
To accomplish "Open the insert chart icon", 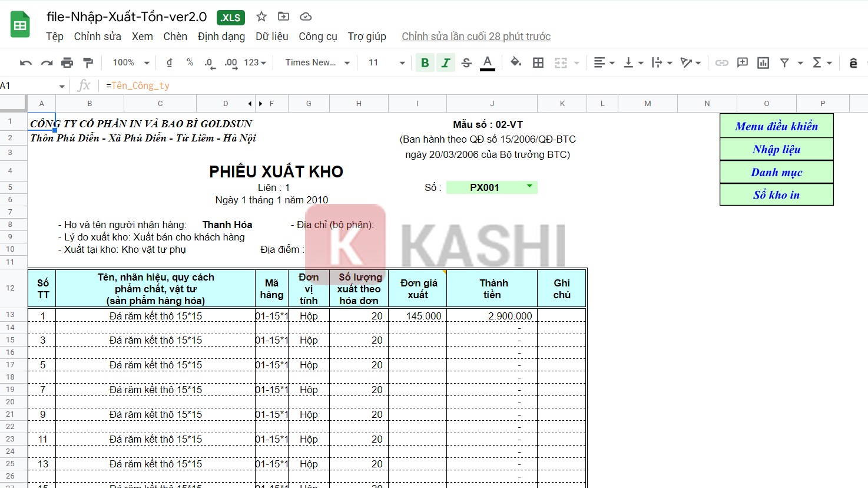I will click(x=763, y=62).
